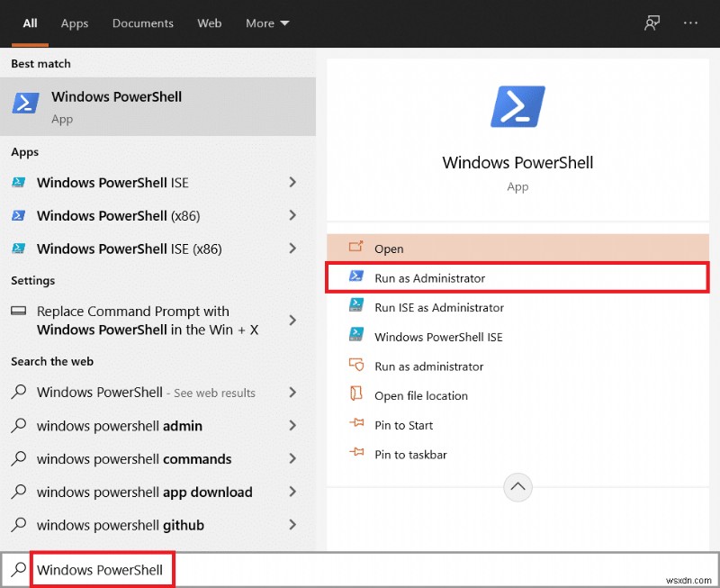Run Windows PowerShell as Administrator
Image resolution: width=720 pixels, height=588 pixels.
click(430, 277)
